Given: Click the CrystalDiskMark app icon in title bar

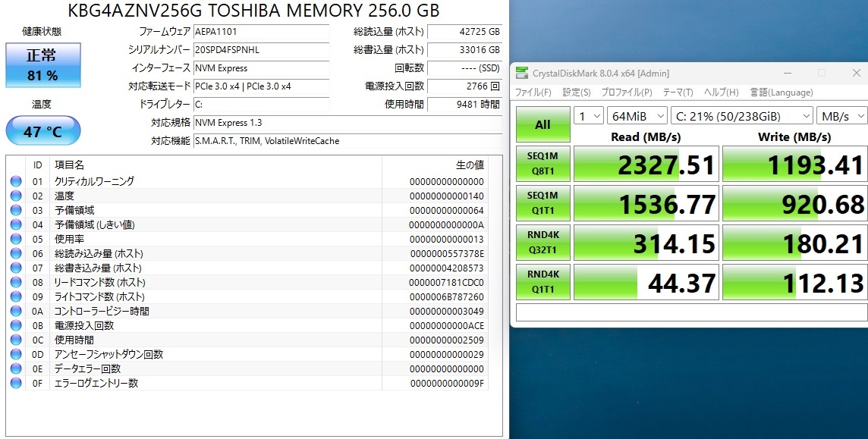Looking at the screenshot, I should click(521, 73).
